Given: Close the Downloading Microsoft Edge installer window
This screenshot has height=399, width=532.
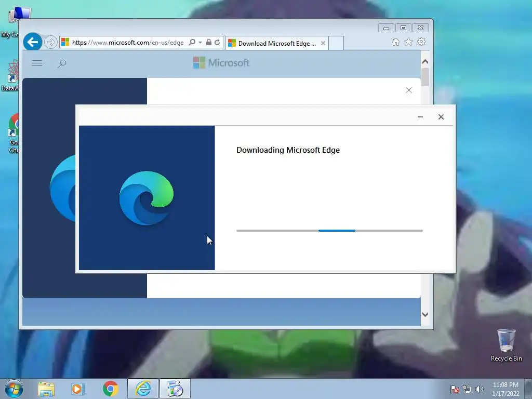Looking at the screenshot, I should point(441,117).
